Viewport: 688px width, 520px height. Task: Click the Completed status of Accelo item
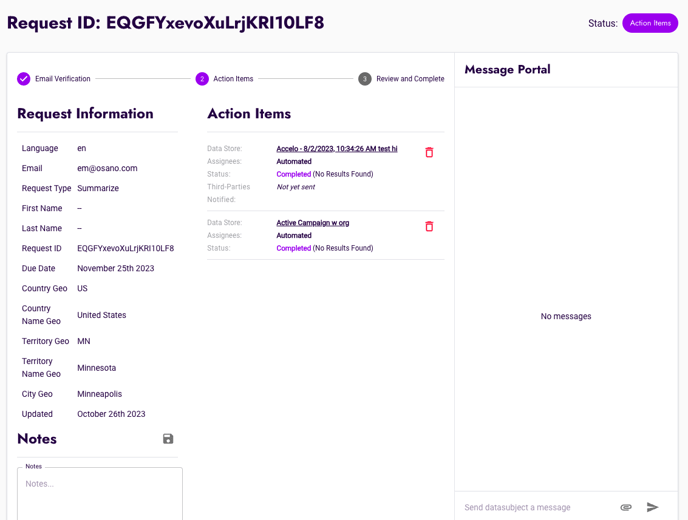(x=293, y=174)
